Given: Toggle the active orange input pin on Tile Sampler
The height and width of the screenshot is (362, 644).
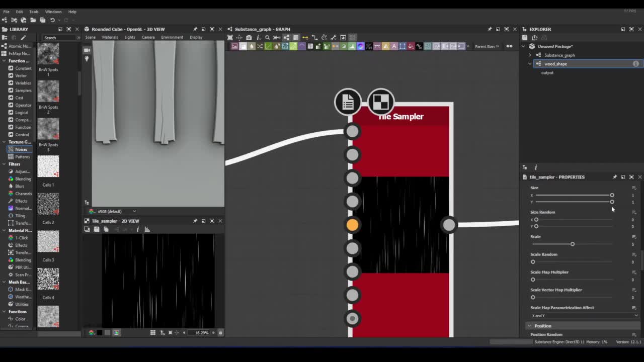Looking at the screenshot, I should coord(352,225).
